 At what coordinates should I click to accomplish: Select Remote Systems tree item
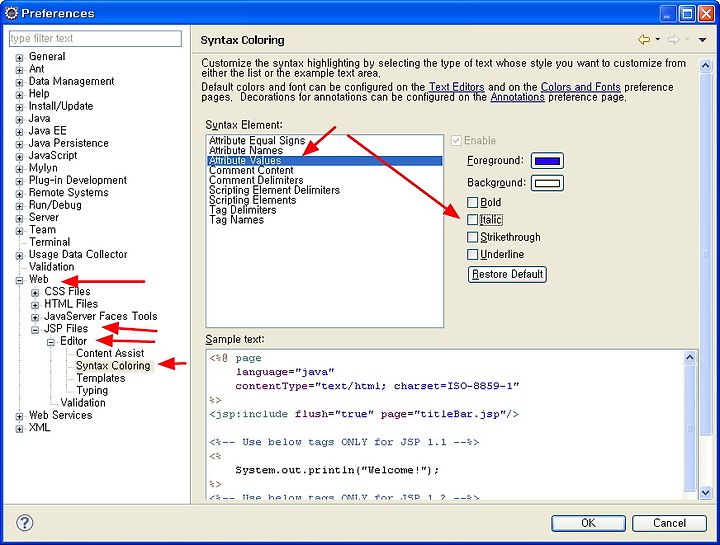click(x=68, y=192)
